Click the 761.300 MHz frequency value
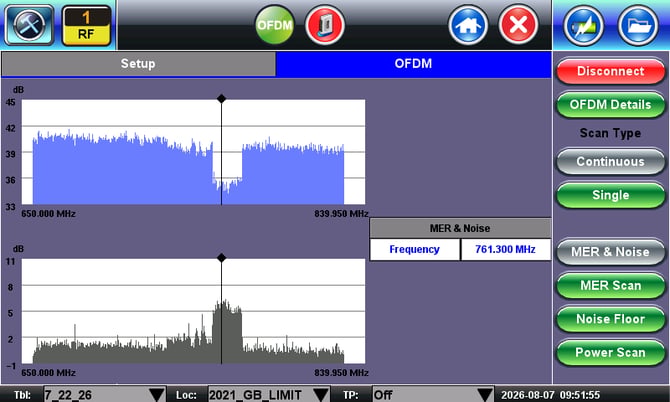The height and width of the screenshot is (402, 670). tap(505, 249)
